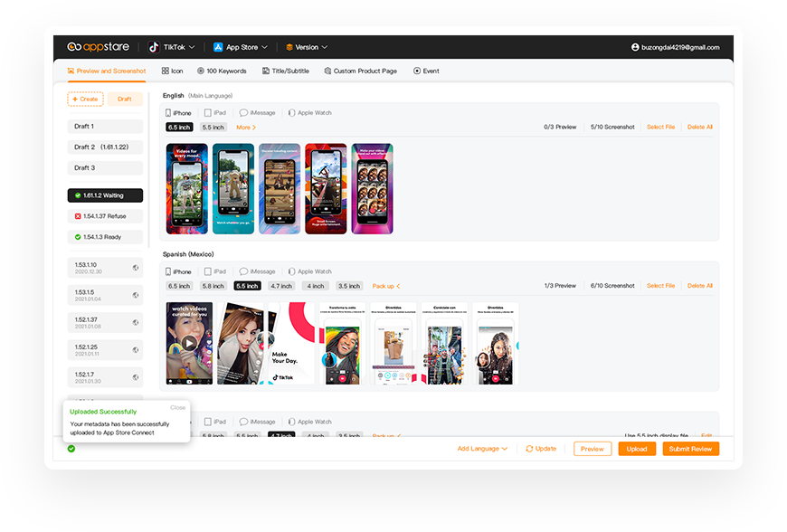Select the 6.5 inch chip under English
This screenshot has height=532, width=787.
pyautogui.click(x=178, y=127)
